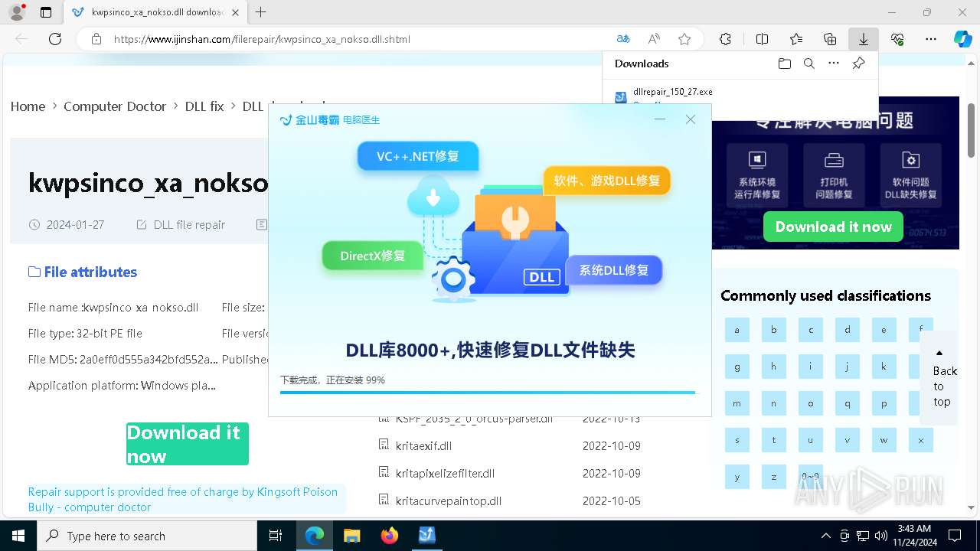Open the DLL fix breadcrumb
This screenshot has height=551, width=980.
click(x=204, y=106)
